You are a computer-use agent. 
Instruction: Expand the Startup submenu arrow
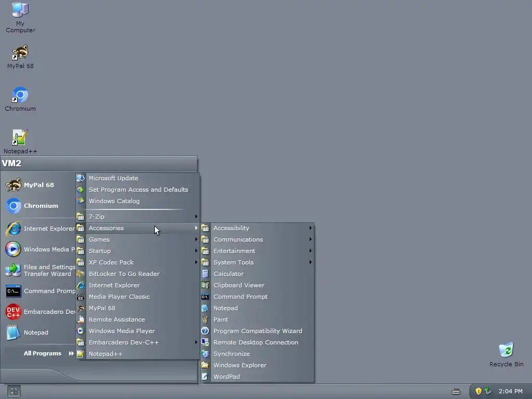196,251
